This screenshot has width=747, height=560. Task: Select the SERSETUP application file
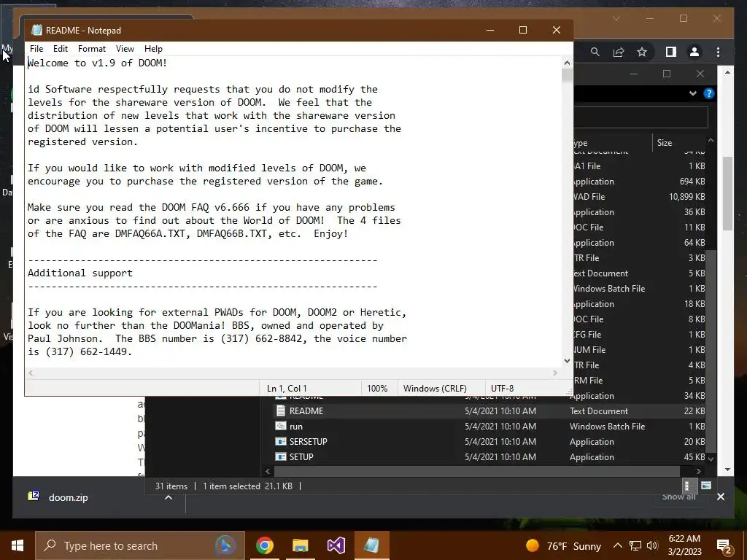tap(489, 441)
